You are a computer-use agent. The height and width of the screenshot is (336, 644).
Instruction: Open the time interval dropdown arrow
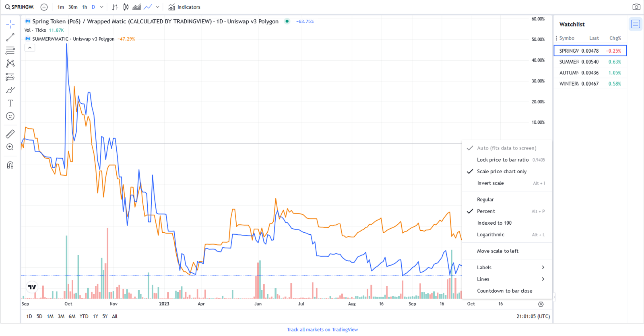[x=102, y=7]
